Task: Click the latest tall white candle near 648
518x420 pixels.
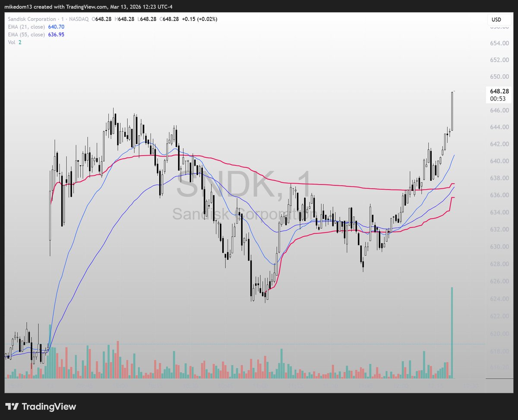Action: click(452, 110)
